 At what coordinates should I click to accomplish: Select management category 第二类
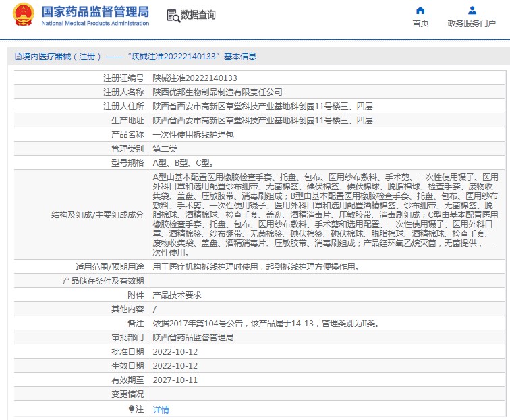coord(165,149)
